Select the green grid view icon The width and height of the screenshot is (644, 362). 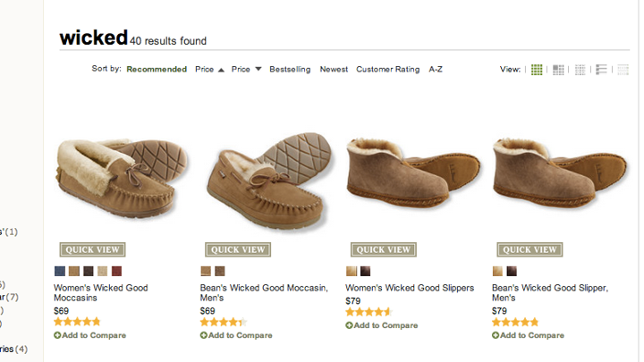pyautogui.click(x=537, y=69)
